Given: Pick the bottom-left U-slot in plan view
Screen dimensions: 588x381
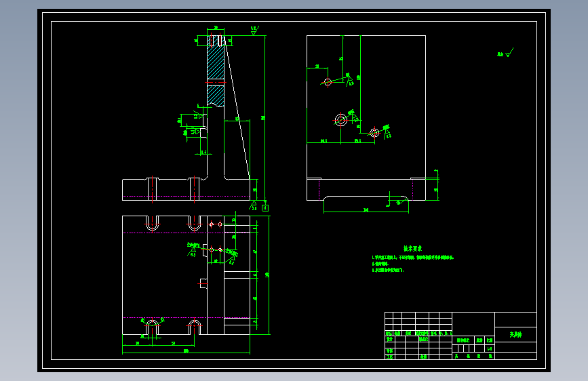Looking at the screenshot, I should coord(152,327).
